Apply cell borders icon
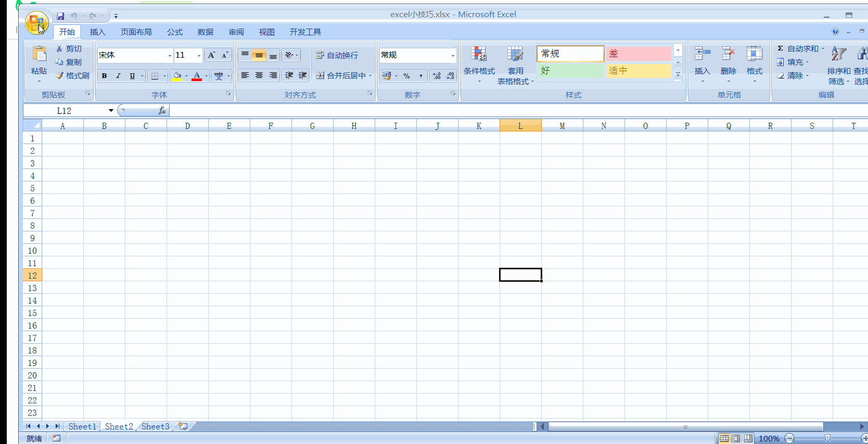 click(155, 76)
